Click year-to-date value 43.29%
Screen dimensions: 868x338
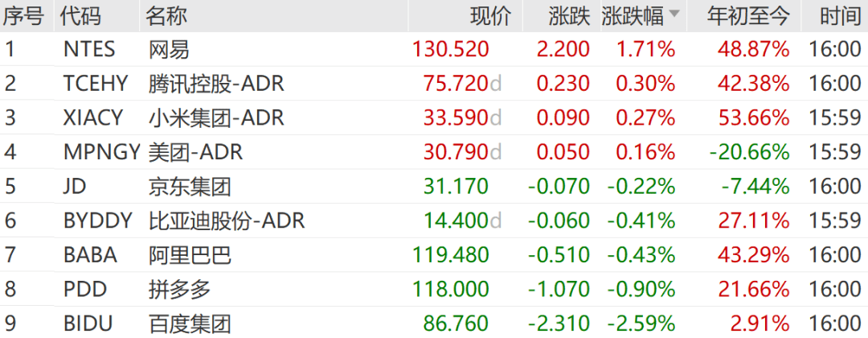(753, 255)
